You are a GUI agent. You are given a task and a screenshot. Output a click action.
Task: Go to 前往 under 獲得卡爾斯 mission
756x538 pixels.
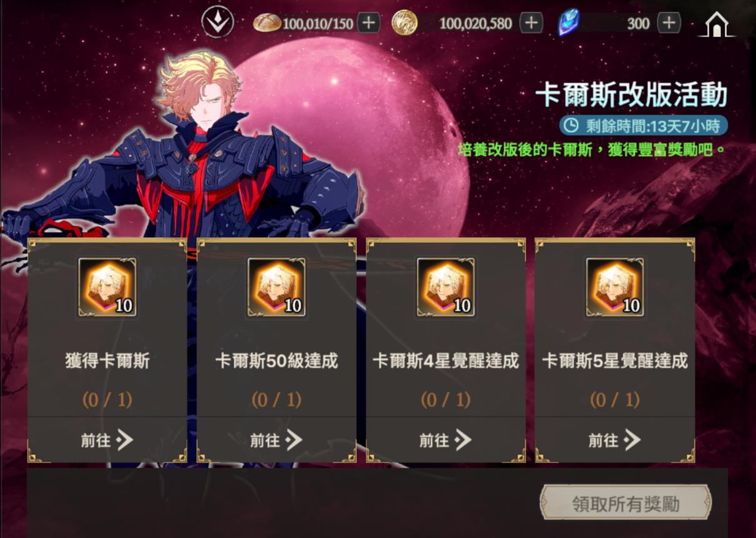click(108, 440)
